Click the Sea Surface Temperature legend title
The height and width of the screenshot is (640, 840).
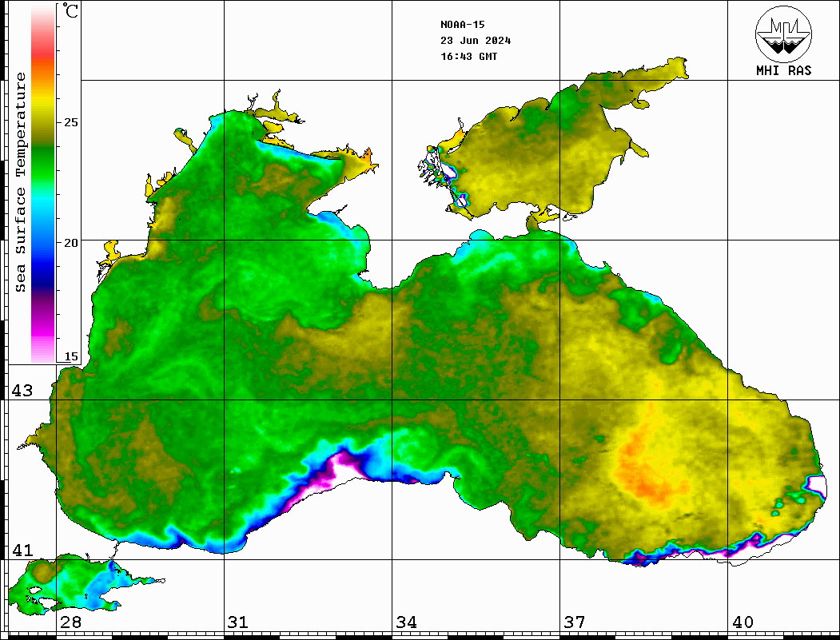[x=20, y=182]
